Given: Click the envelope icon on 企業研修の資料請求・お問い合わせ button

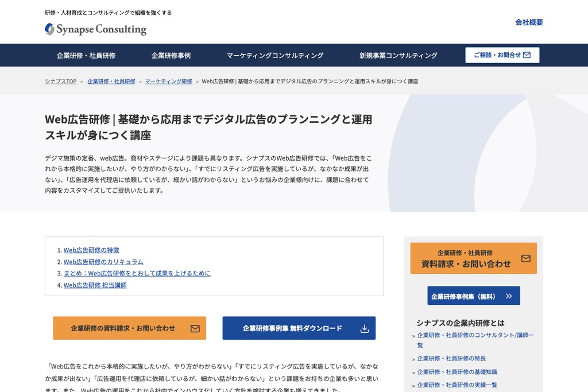Looking at the screenshot, I should click(x=195, y=329).
